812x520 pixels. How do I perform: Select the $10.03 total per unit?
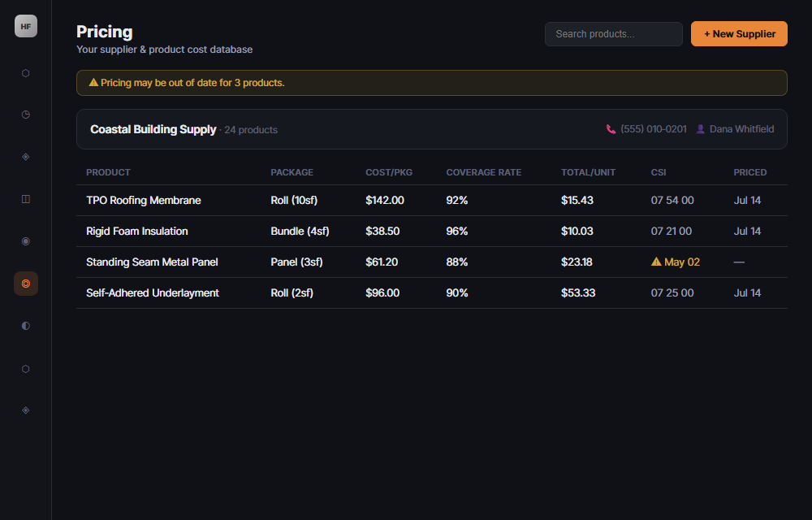click(577, 231)
